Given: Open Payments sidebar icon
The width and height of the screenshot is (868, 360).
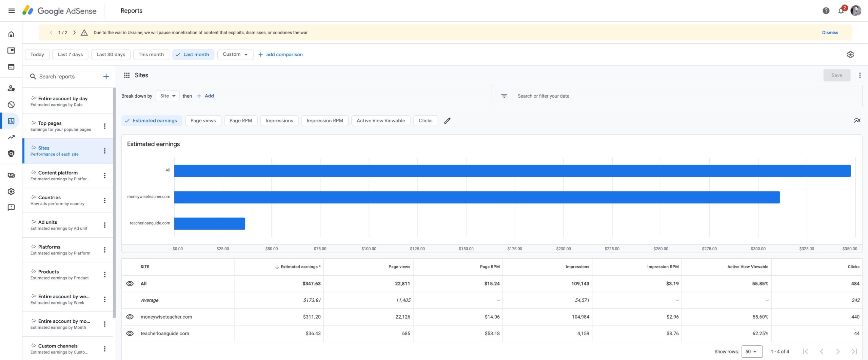Looking at the screenshot, I should click(11, 175).
